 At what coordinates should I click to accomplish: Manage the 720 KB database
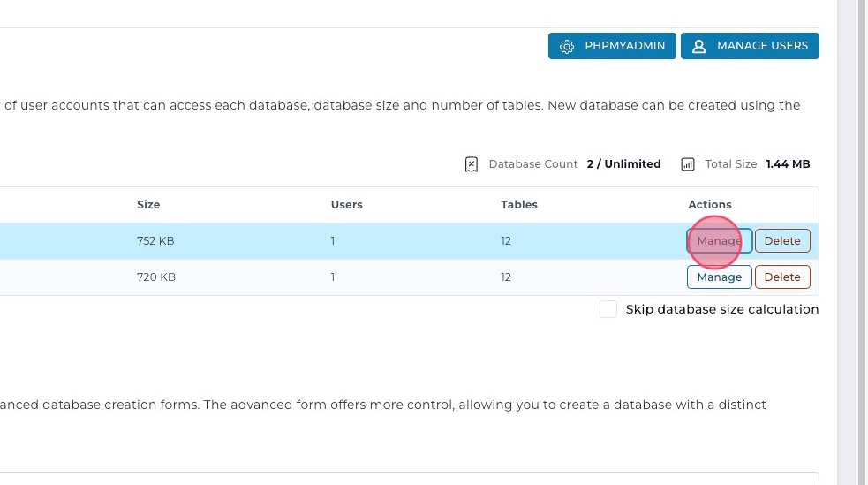[719, 277]
